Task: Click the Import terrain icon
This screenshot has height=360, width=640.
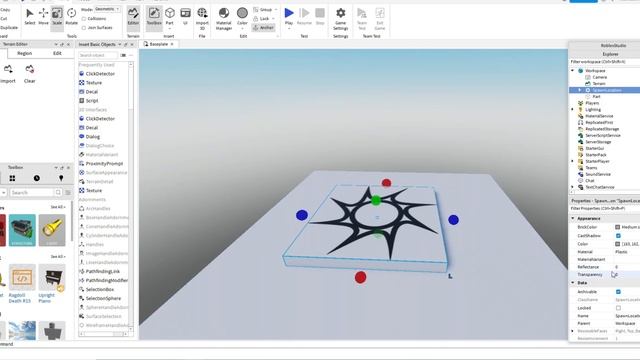Action: tap(8, 69)
